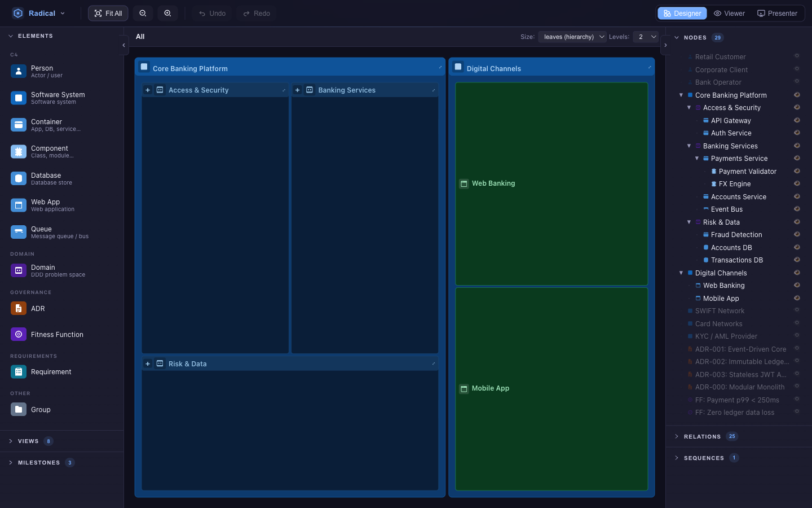812x508 pixels.
Task: Show the Retail Customer node
Action: (797, 56)
